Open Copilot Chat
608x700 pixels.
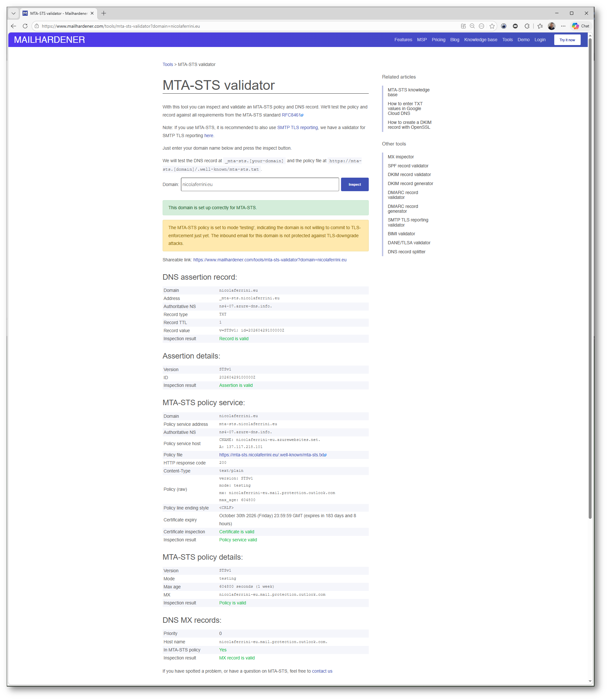pyautogui.click(x=581, y=26)
